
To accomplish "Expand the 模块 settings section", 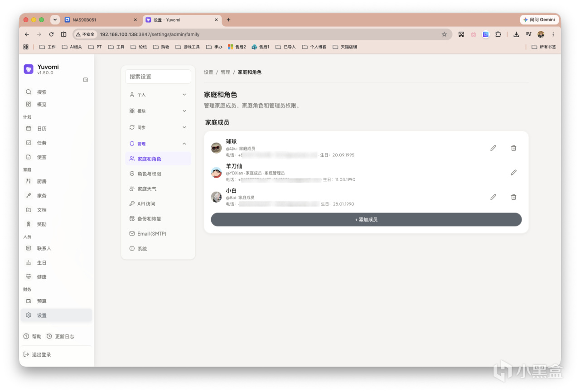I will [x=158, y=111].
